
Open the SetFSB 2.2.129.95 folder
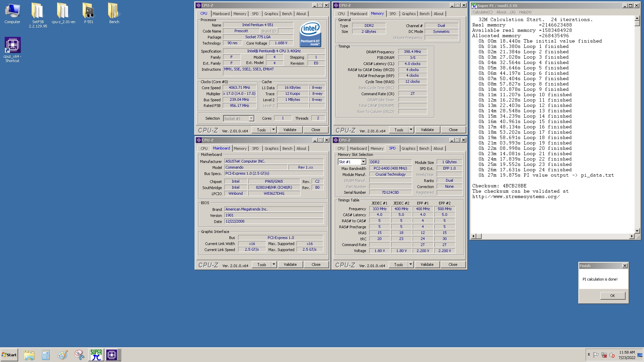(x=38, y=15)
